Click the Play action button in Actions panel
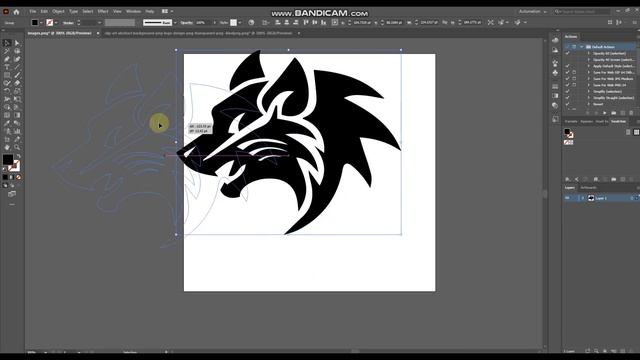Viewport: 640px width, 360px height. pos(604,113)
